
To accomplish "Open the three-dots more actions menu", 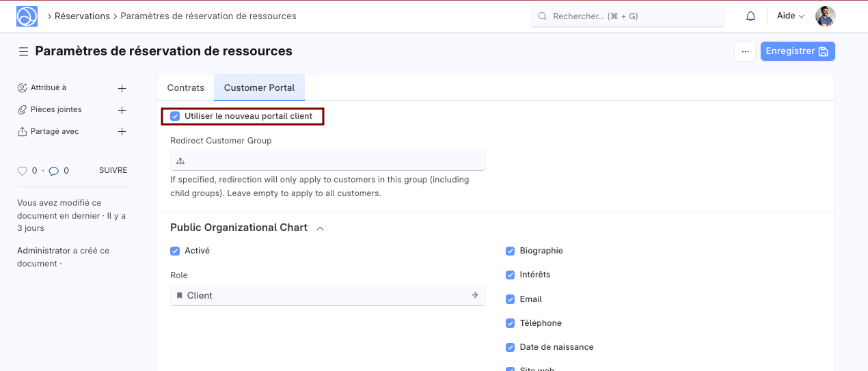I will (x=744, y=51).
